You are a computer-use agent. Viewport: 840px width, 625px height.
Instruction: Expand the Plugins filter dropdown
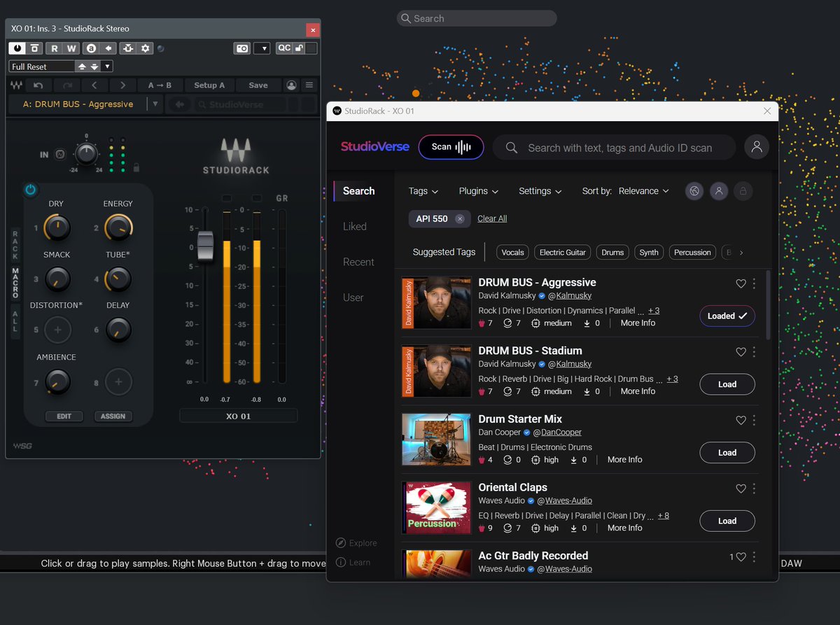click(x=479, y=191)
